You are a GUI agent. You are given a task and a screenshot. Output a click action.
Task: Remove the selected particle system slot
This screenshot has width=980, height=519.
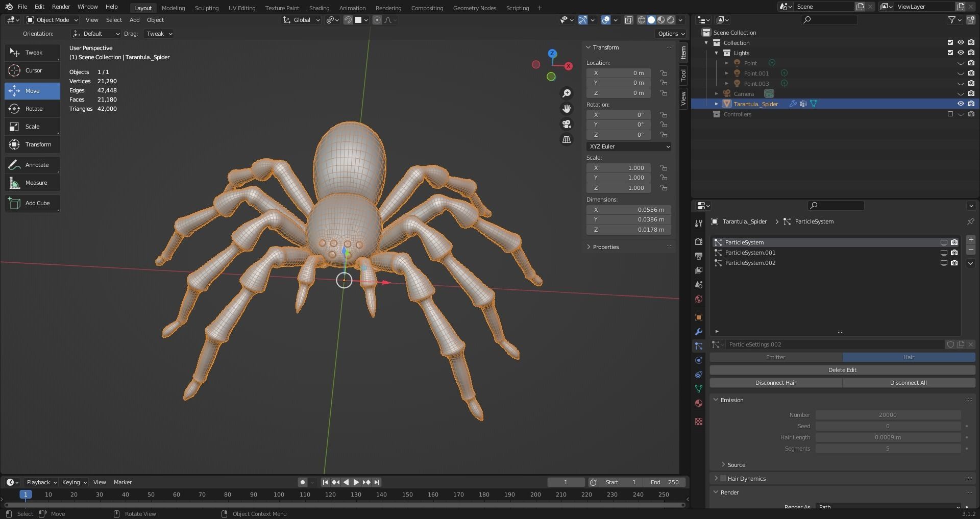pos(971,250)
